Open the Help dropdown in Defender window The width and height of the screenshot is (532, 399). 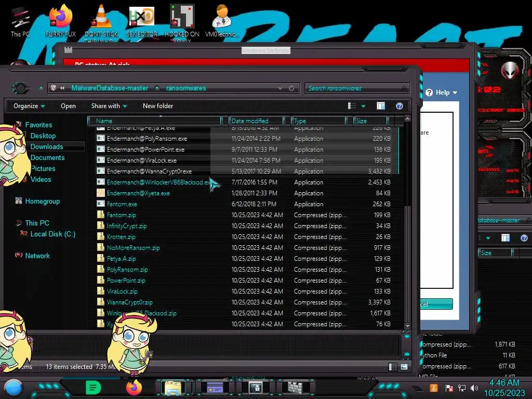pyautogui.click(x=442, y=92)
